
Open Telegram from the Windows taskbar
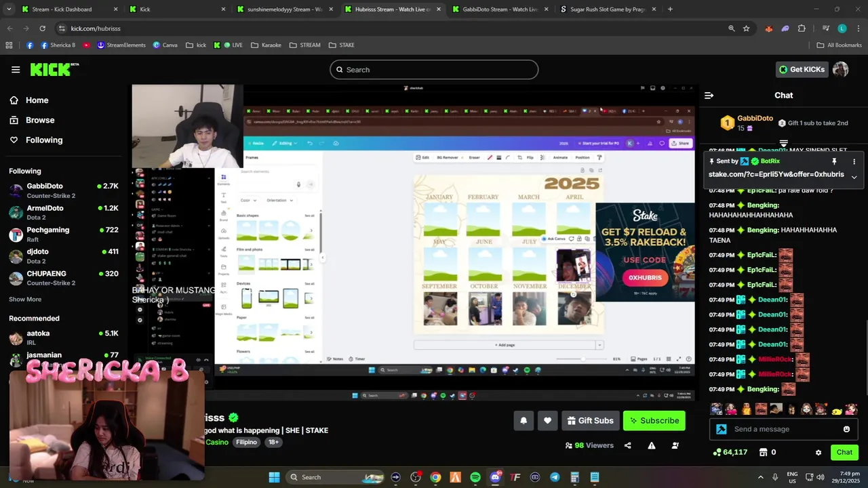[555, 477]
